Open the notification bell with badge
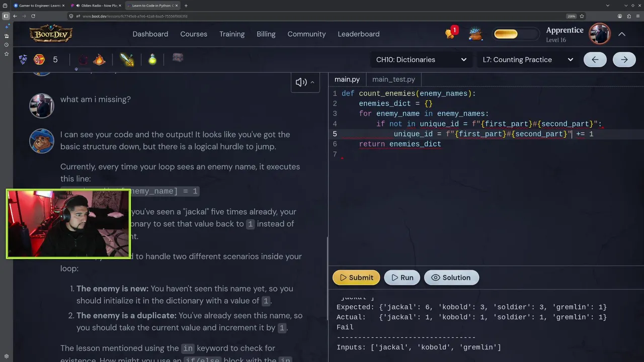This screenshot has height=362, width=644. coord(451,33)
